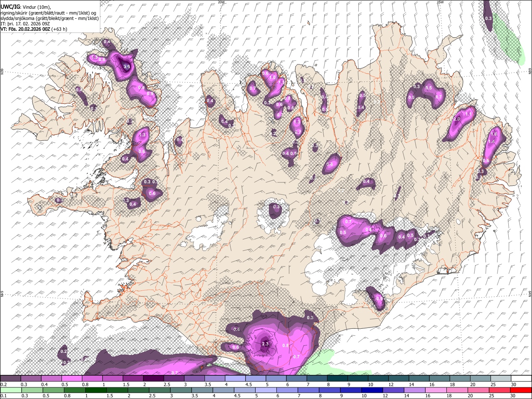
Task: Click the '2.3' precipitation value near the south coast
Action: (x=265, y=344)
